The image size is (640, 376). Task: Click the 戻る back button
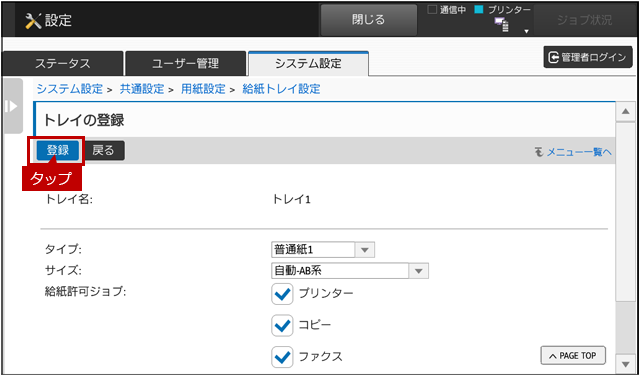point(103,151)
